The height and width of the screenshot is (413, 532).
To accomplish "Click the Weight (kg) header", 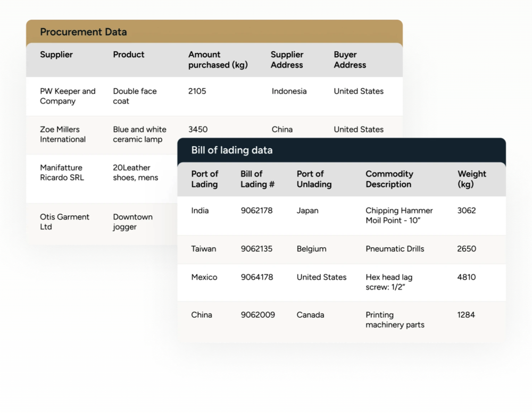I will 471,179.
